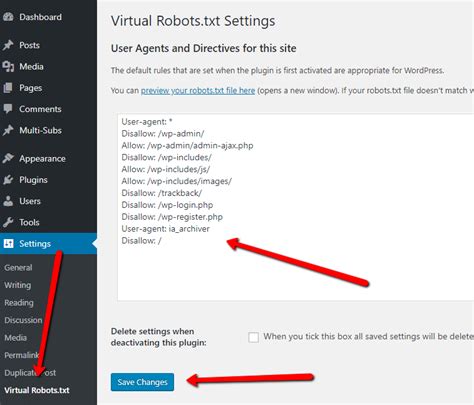The height and width of the screenshot is (405, 474).
Task: Click the 'Allow: /wp-admin/admin-ajax.php' line
Action: [x=187, y=146]
